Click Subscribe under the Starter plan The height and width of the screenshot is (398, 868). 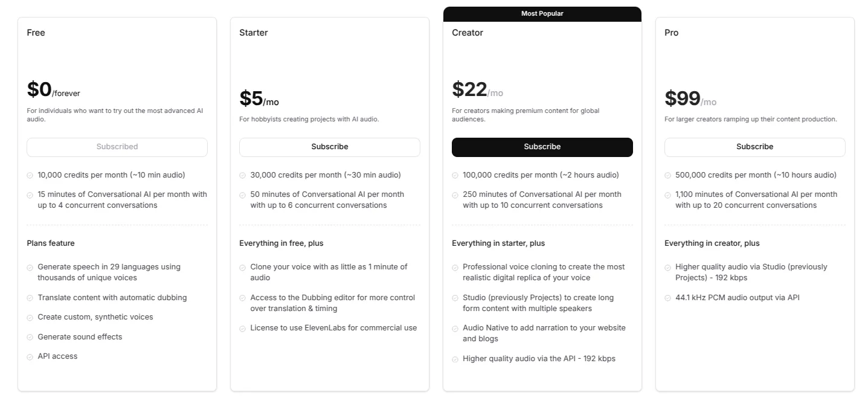330,147
